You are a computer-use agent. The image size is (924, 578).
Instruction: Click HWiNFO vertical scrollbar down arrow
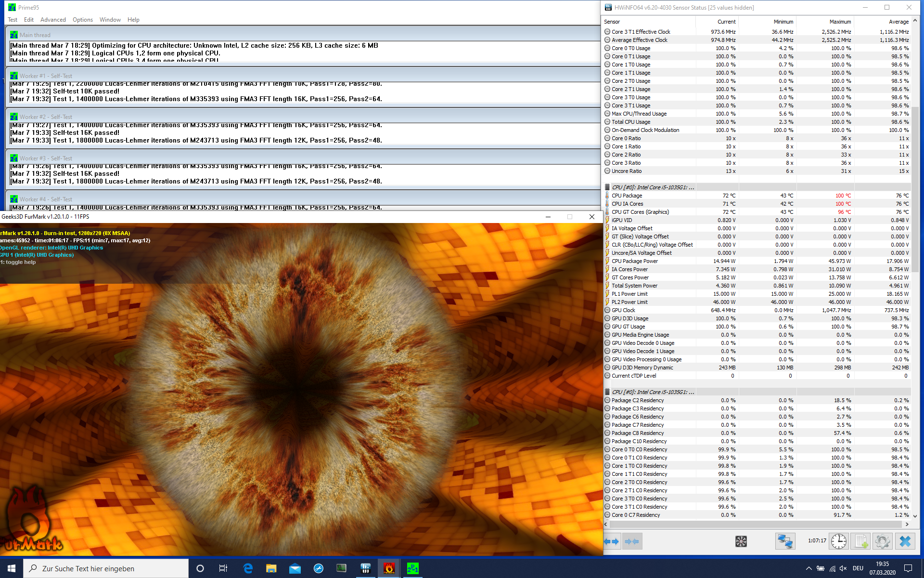tap(915, 516)
